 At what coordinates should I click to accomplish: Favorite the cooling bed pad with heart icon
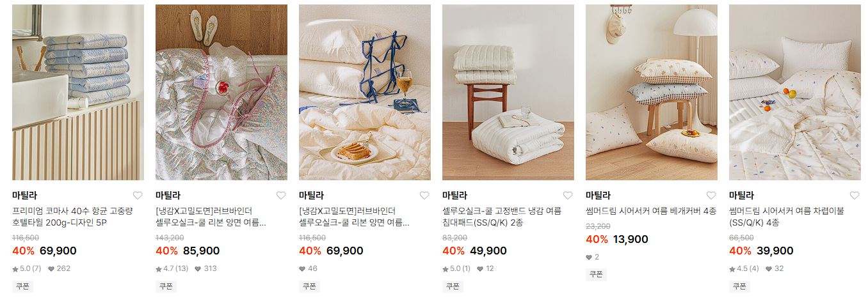pos(568,196)
